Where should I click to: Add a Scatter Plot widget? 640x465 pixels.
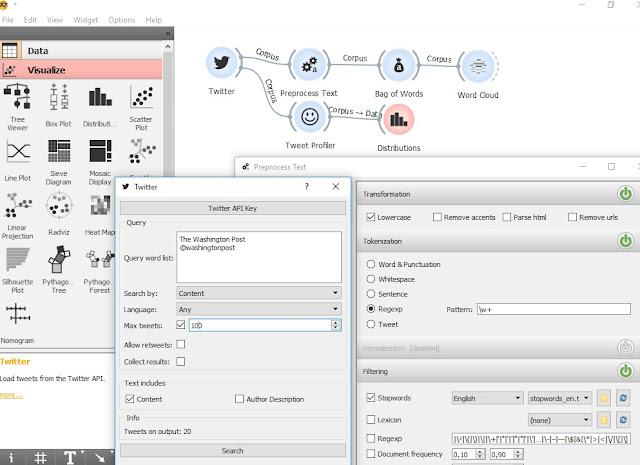click(141, 108)
